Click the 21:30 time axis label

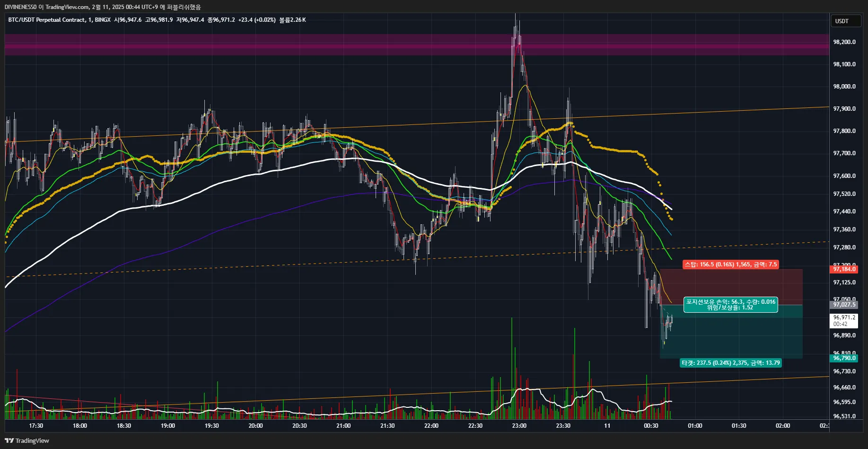pos(387,426)
